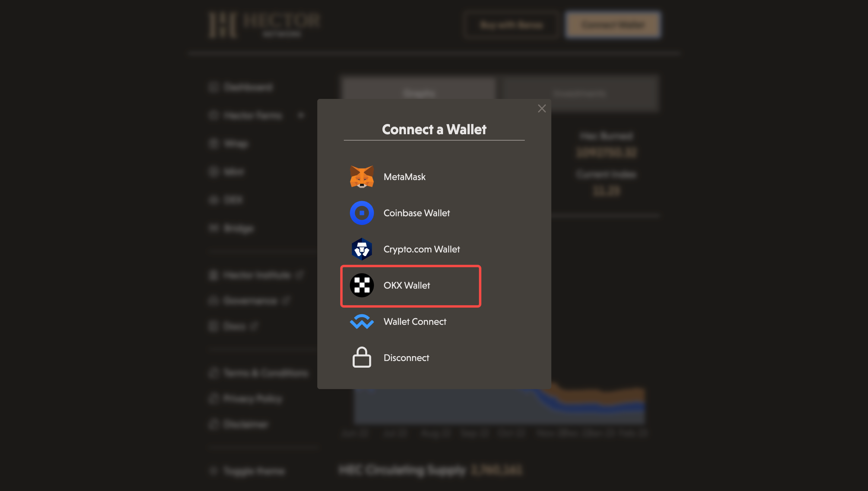Open Dashboard in the sidebar
The height and width of the screenshot is (491, 868).
pos(248,87)
